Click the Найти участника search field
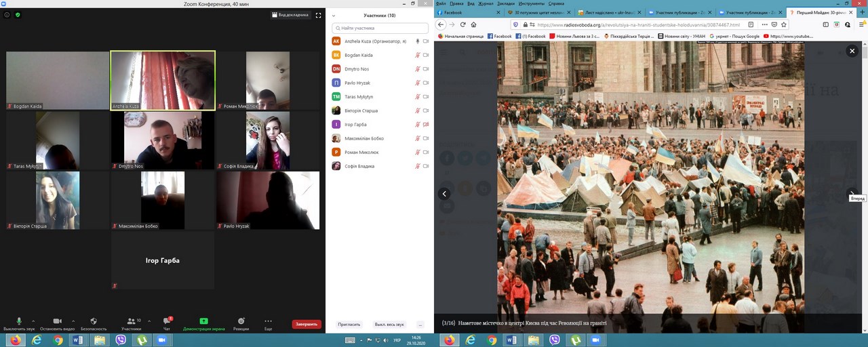Screen dimensions: 868x347 coord(380,28)
